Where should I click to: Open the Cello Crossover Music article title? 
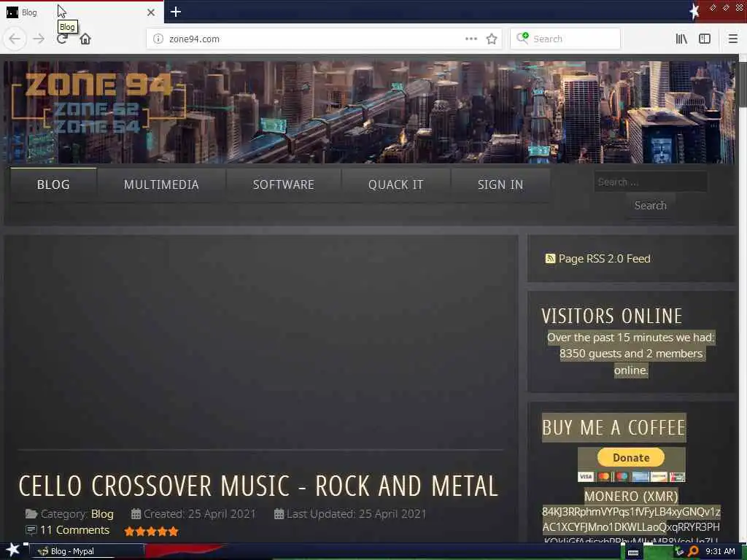coord(258,486)
